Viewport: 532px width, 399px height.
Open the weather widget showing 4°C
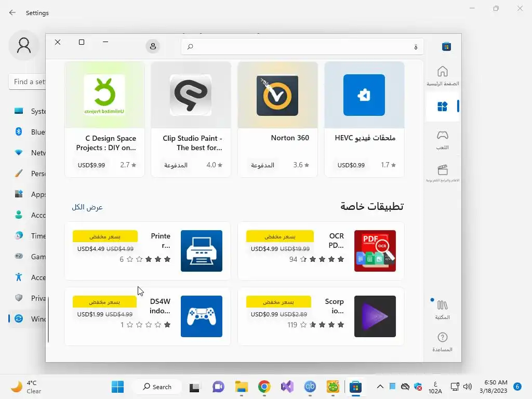pyautogui.click(x=26, y=387)
